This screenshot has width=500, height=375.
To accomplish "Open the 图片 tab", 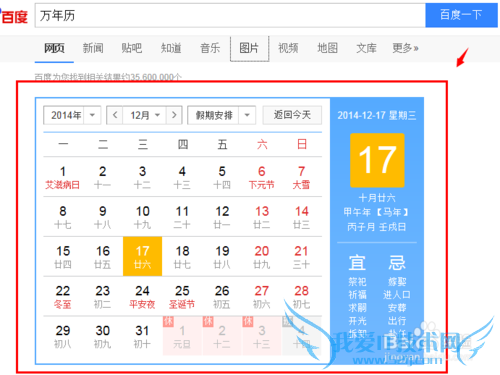I will click(x=249, y=49).
